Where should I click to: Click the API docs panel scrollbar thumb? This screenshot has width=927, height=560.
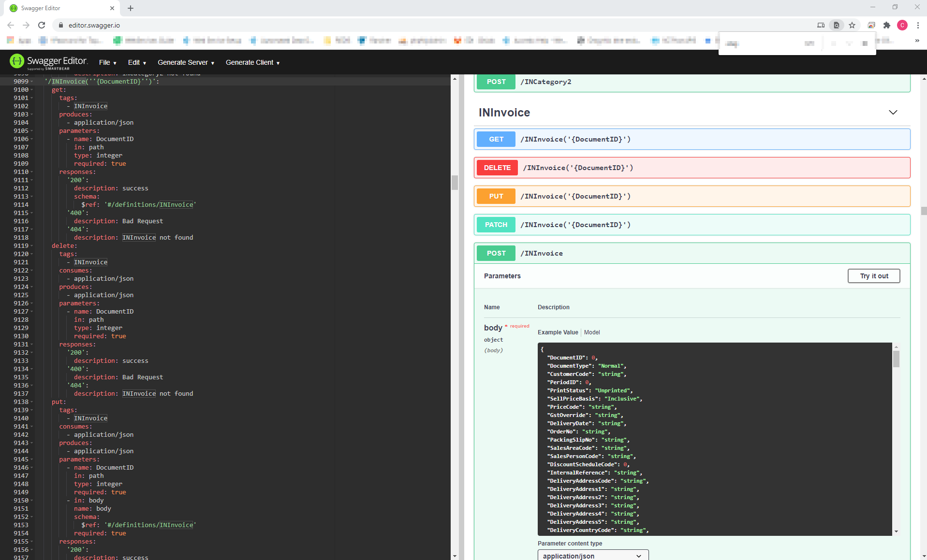(x=924, y=211)
